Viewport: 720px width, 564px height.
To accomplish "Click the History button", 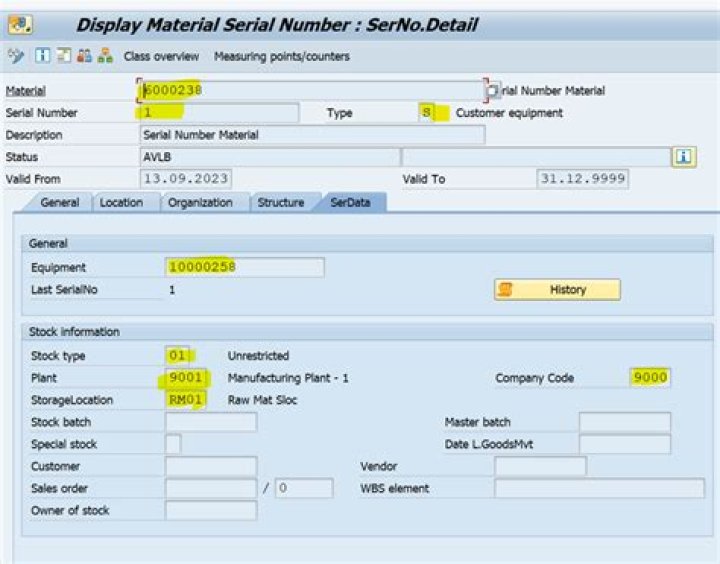I will tap(557, 290).
